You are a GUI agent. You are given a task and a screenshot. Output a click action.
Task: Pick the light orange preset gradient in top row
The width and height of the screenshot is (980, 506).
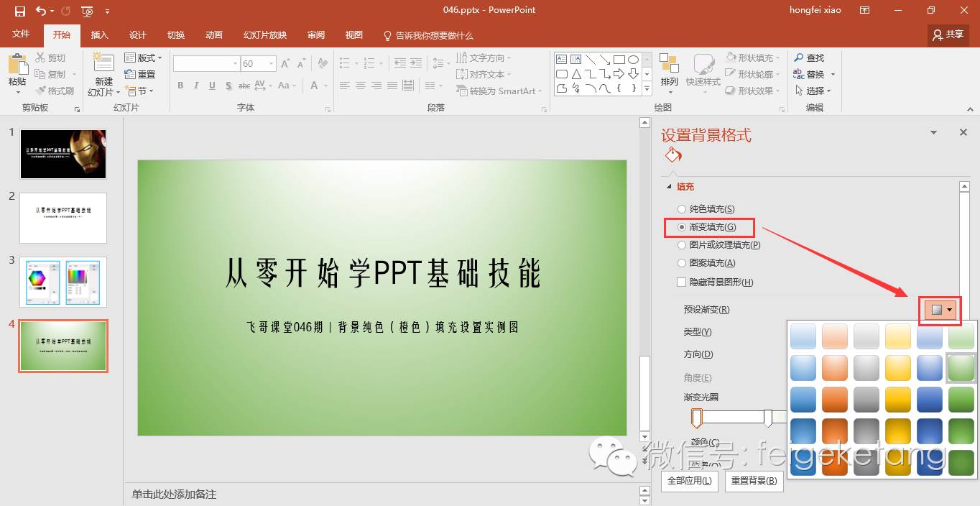(835, 336)
